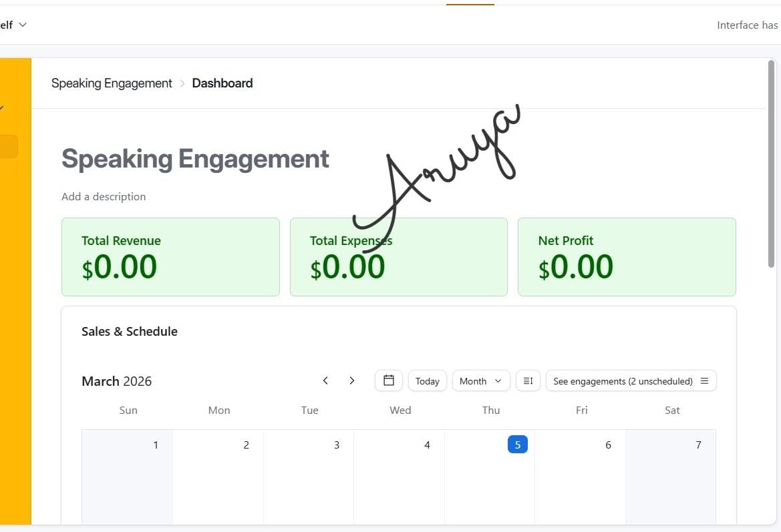Click the Sun column header
Screen dimensions: 781x532
click(128, 410)
